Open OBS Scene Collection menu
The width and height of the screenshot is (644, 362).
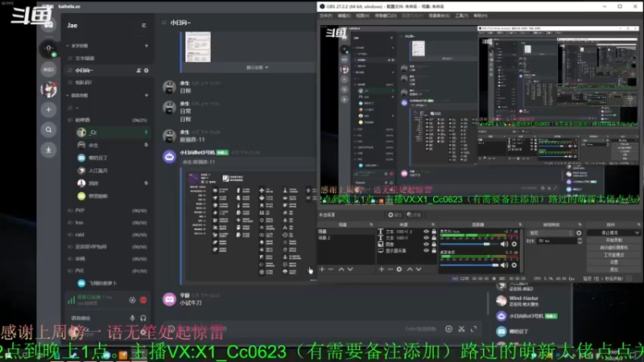(439, 15)
